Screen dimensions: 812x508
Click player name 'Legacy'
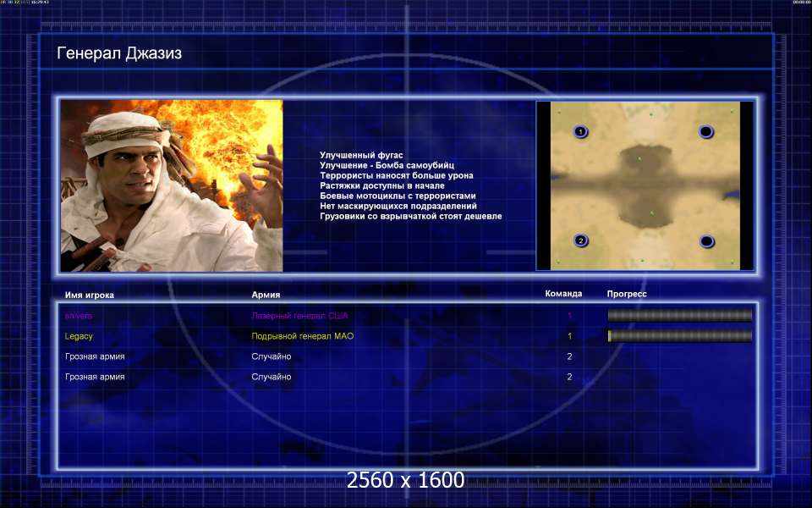tap(79, 336)
